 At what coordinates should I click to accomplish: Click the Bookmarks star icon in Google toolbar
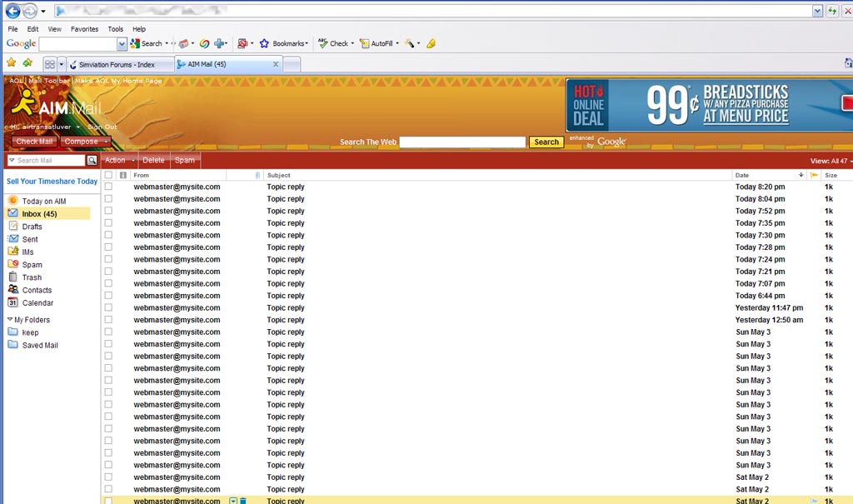(x=264, y=43)
